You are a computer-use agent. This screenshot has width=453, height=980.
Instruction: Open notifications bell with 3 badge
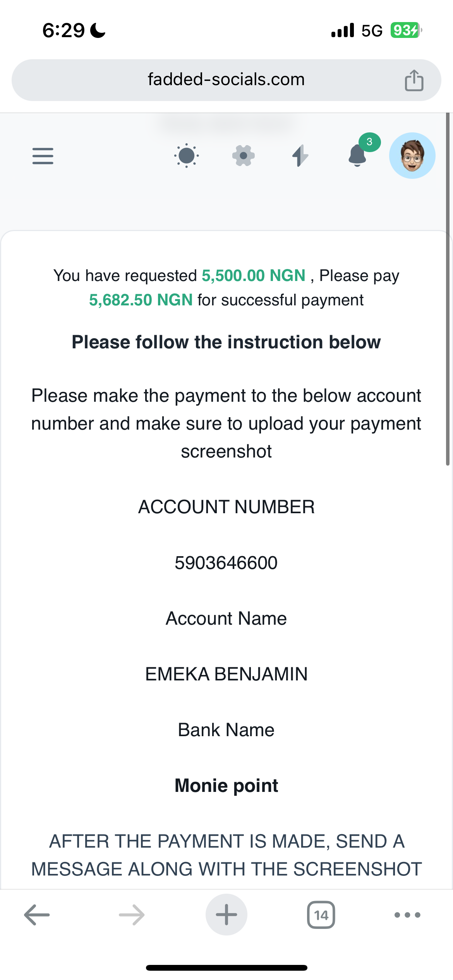(358, 156)
